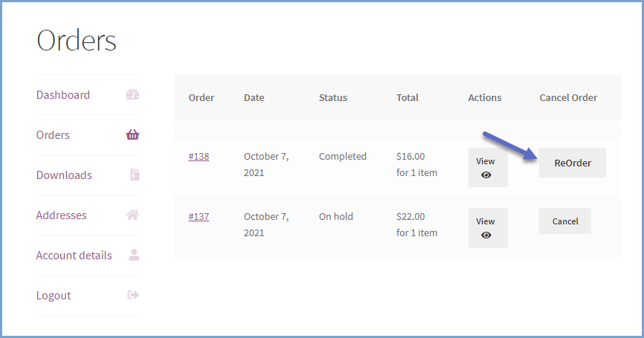Viewport: 644px width, 338px height.
Task: Go to Downloads section
Action: pos(64,175)
